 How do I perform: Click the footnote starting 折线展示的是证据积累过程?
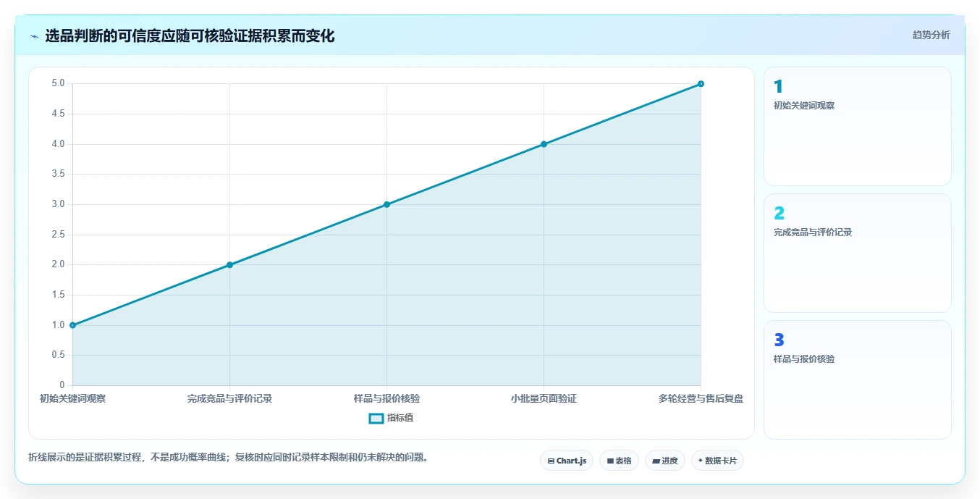[228, 458]
